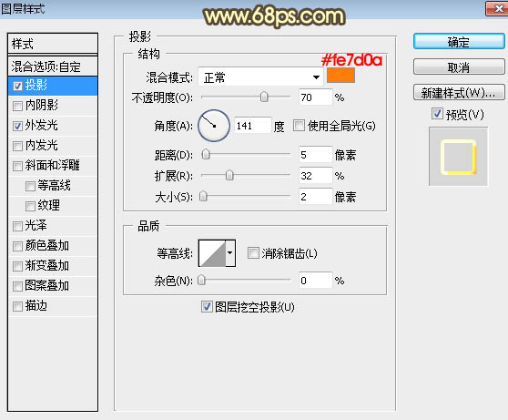Click the angle dial control
Screen dimensions: 508x420
(x=214, y=126)
